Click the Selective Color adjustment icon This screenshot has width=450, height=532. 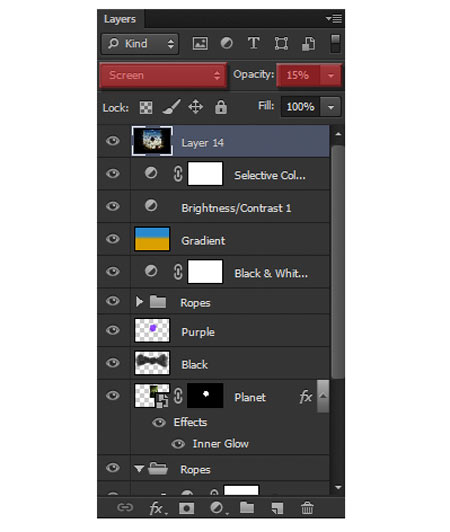(x=151, y=173)
